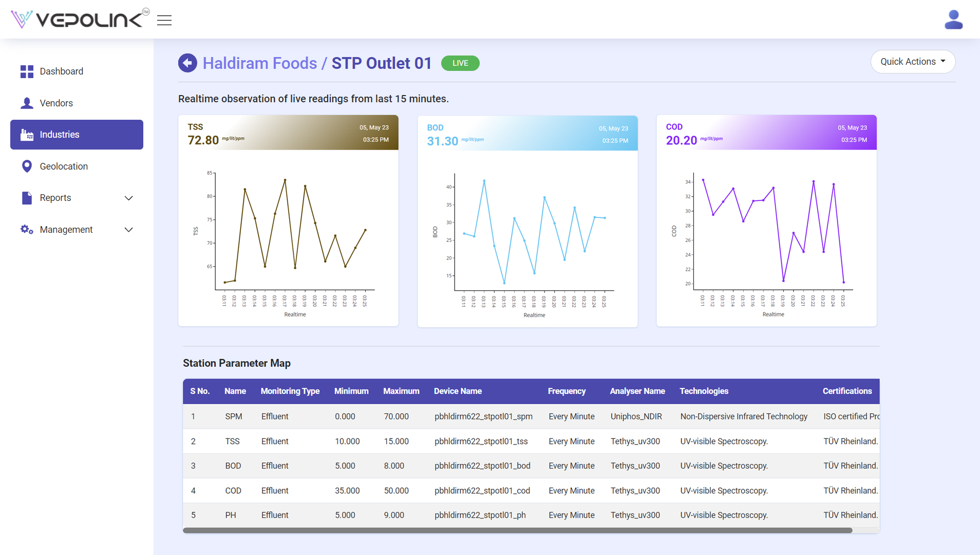Click the Frequency column header

(x=567, y=391)
